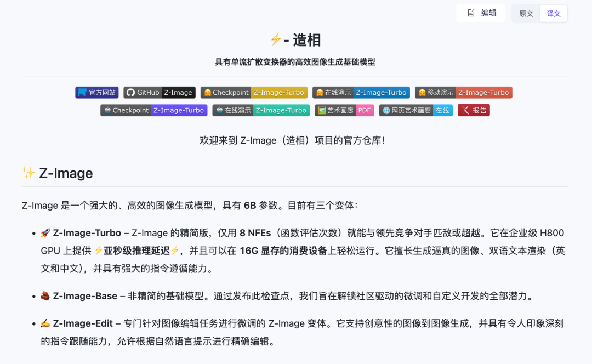Open the 艺术画廊 PDF badge

pyautogui.click(x=344, y=110)
